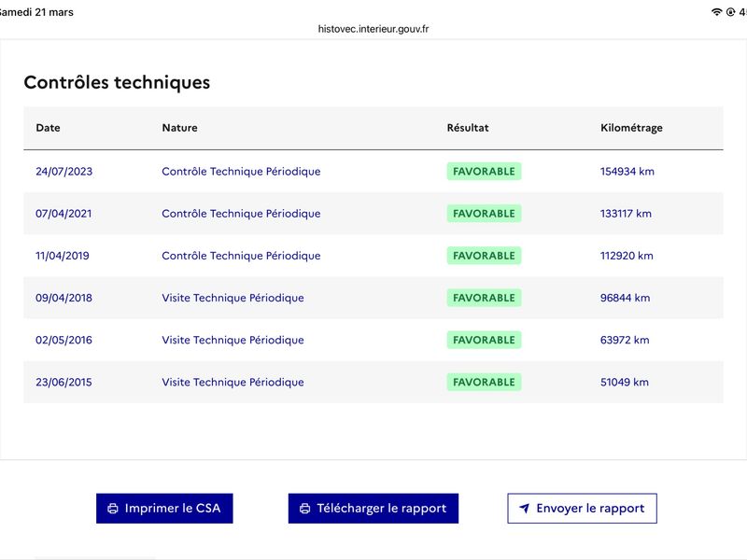Click the paper plane icon on Envoyer le rapport

(524, 509)
